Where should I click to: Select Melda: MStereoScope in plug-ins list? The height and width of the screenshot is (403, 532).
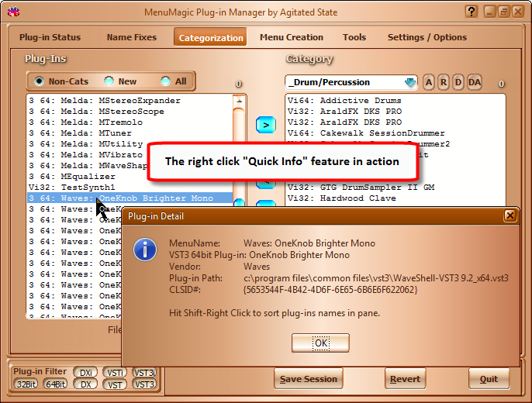coord(130,112)
